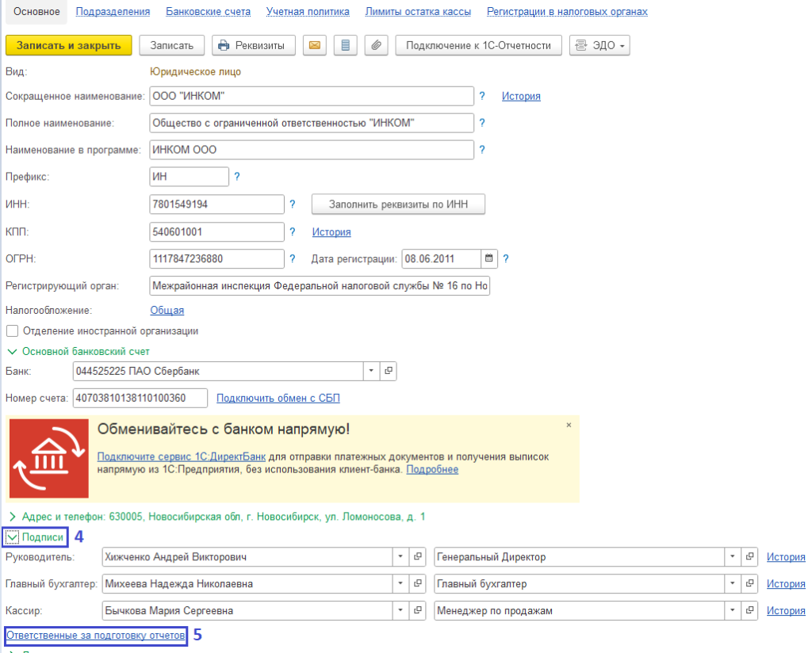The image size is (812, 653).
Task: Open the Банк field dropdown list
Action: click(x=372, y=370)
